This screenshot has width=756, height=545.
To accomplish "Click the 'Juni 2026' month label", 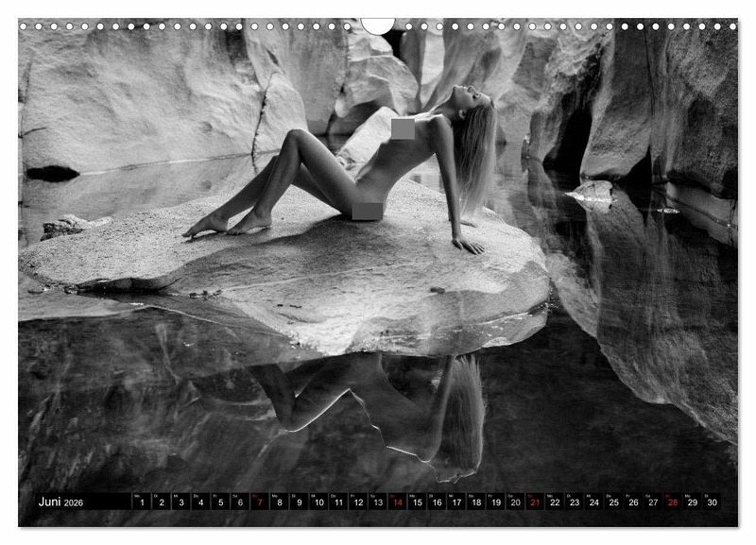I will pos(60,502).
